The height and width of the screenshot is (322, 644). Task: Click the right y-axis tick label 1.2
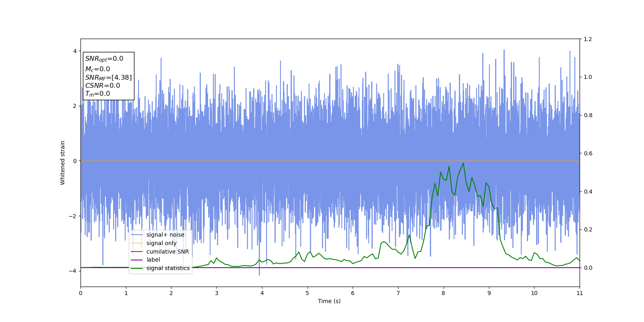coord(588,39)
